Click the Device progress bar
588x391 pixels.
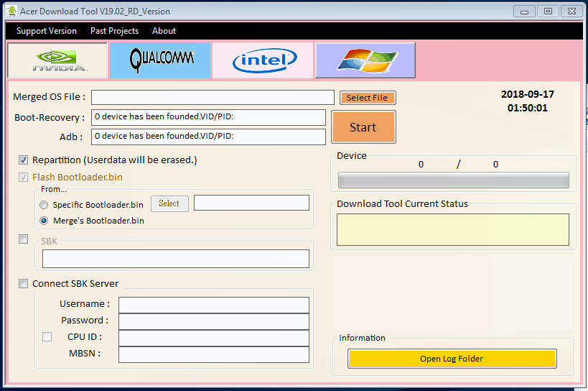[x=453, y=180]
